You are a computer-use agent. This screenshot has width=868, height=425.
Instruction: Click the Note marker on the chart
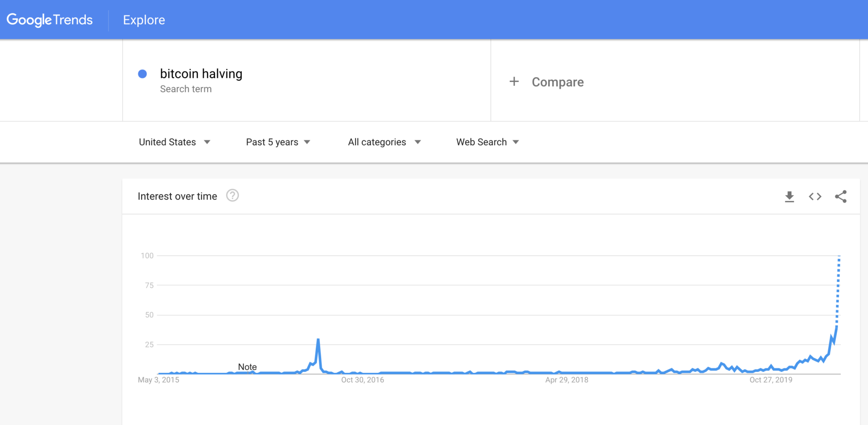click(247, 367)
